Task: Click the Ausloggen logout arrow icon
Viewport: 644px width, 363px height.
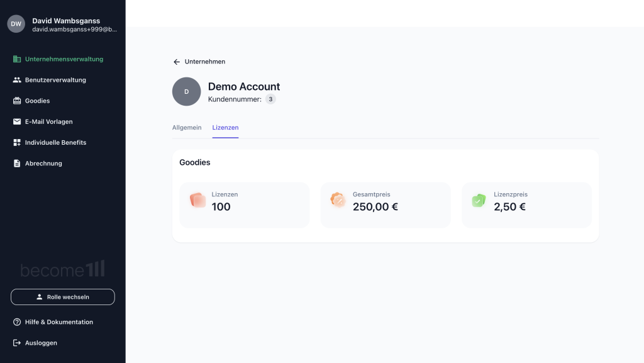Action: 17,343
